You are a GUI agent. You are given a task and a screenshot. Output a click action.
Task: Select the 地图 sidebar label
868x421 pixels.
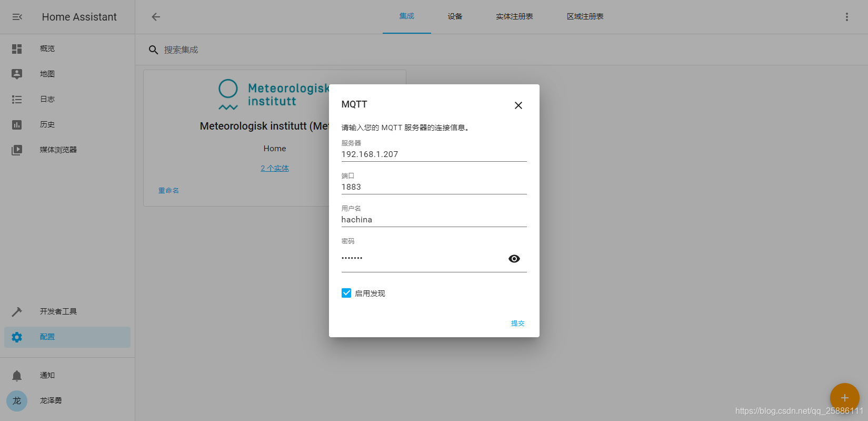pyautogui.click(x=47, y=74)
